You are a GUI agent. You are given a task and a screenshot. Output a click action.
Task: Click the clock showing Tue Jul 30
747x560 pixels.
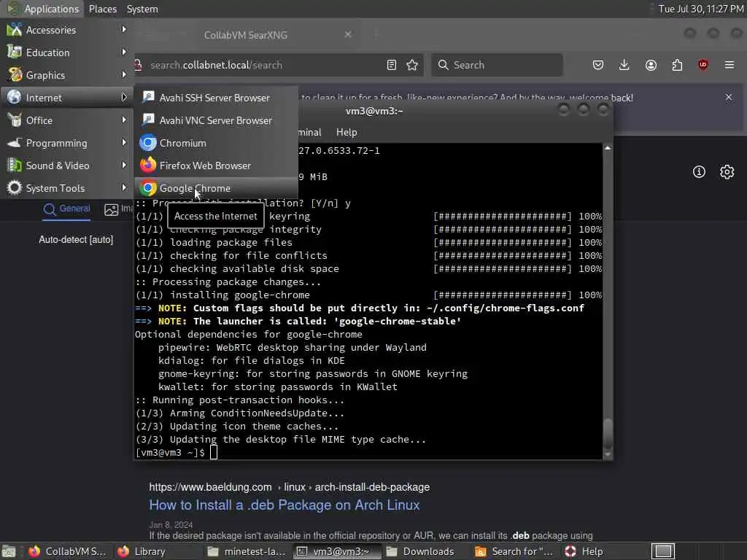pos(701,9)
